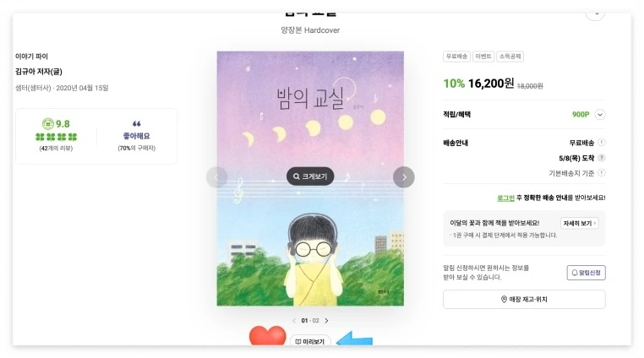Open the 미리보기 book preview button
Viewport: 644px width, 358px height.
[310, 341]
